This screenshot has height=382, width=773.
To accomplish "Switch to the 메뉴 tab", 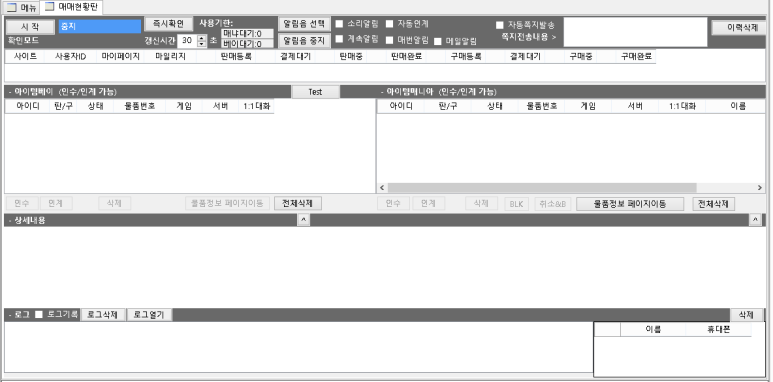I will pyautogui.click(x=21, y=7).
